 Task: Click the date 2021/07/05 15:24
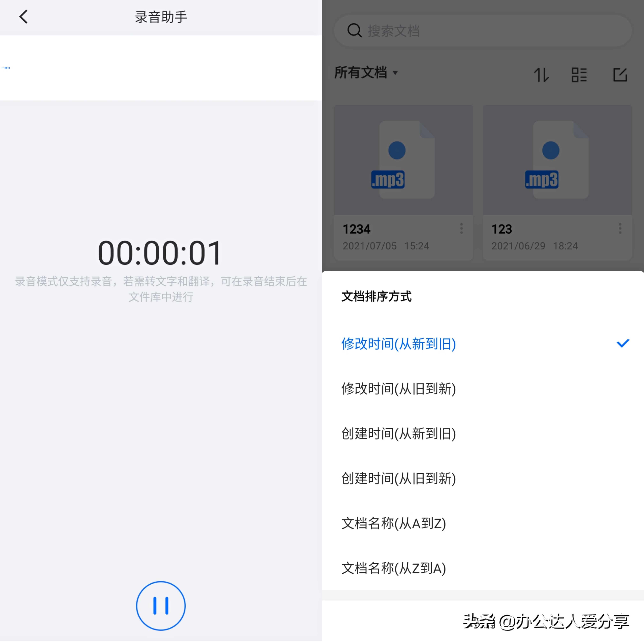pyautogui.click(x=386, y=246)
